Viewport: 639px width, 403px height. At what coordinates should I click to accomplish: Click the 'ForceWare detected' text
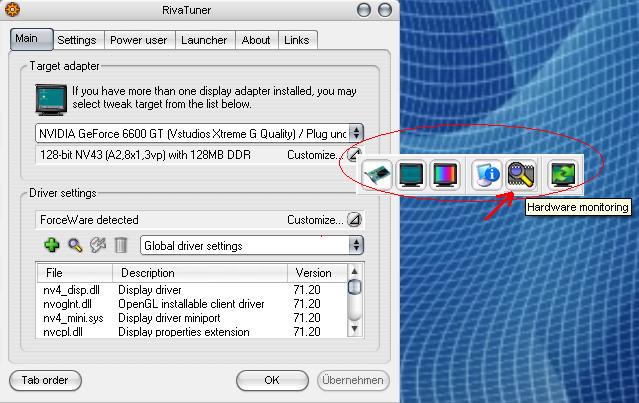point(89,220)
